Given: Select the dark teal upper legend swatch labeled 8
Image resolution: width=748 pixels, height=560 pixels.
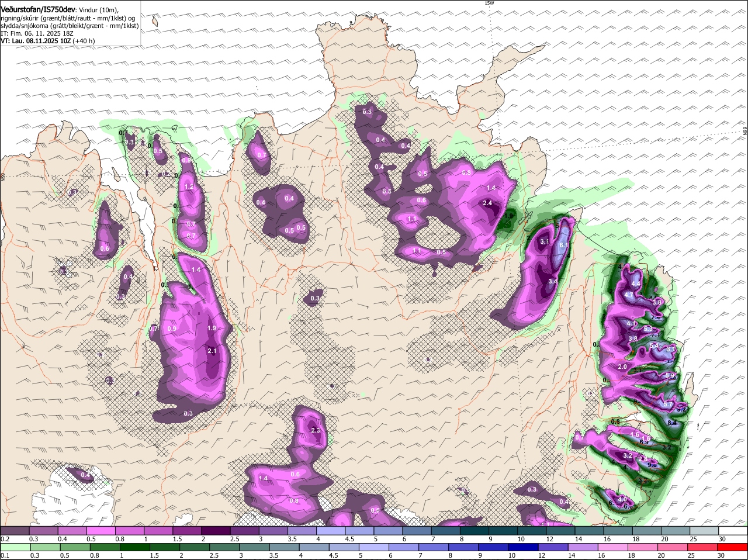Looking at the screenshot, I should pos(475,531).
